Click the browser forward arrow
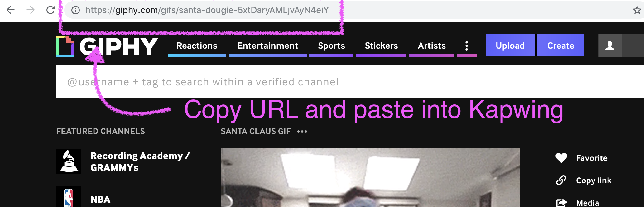 point(31,10)
